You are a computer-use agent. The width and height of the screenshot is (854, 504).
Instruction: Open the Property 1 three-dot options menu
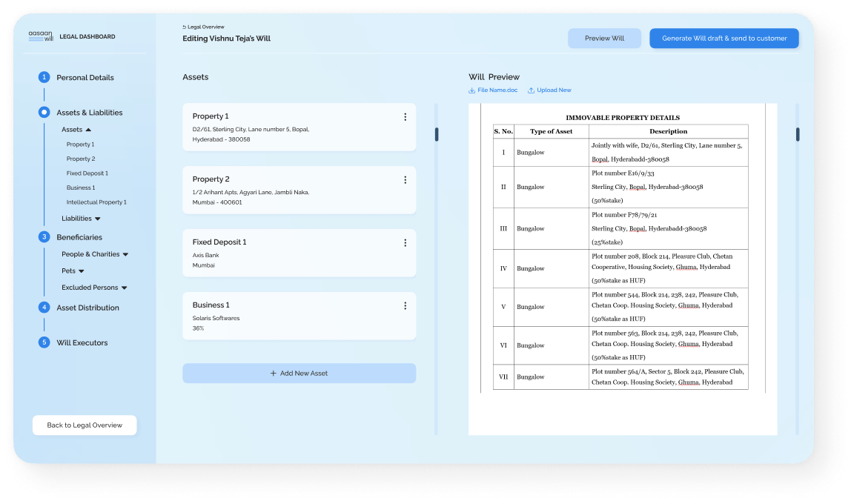(x=405, y=117)
